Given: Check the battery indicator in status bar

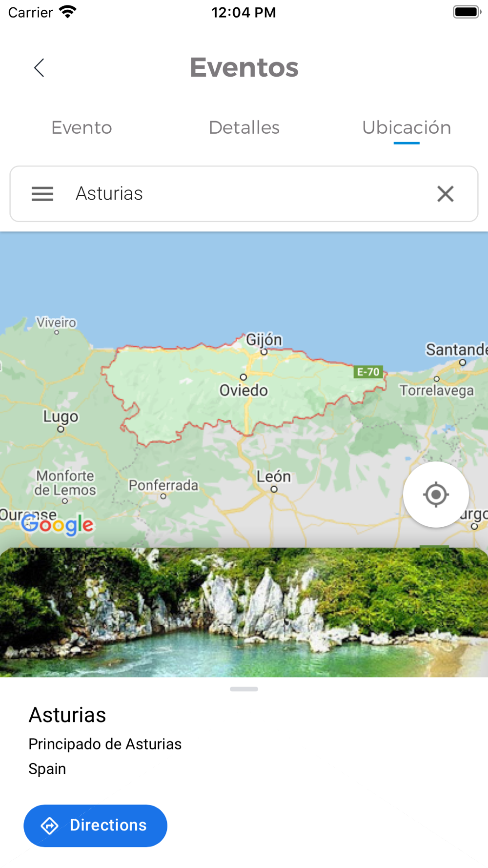Looking at the screenshot, I should click(x=467, y=12).
